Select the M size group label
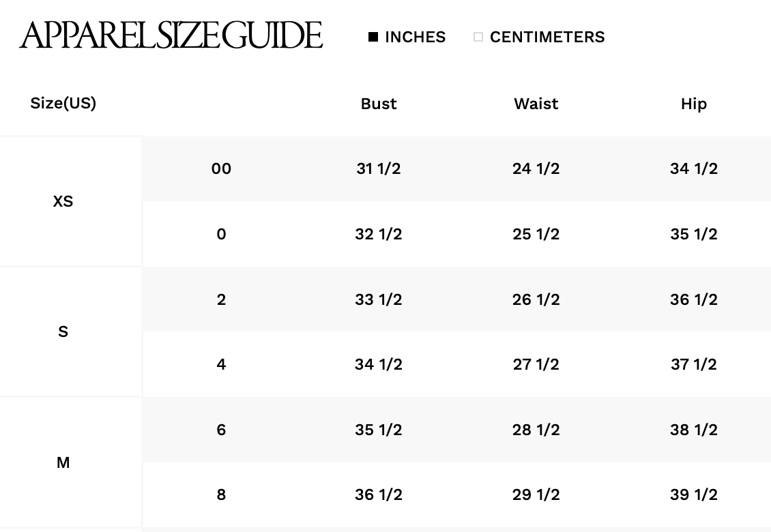The image size is (771, 532). click(63, 462)
